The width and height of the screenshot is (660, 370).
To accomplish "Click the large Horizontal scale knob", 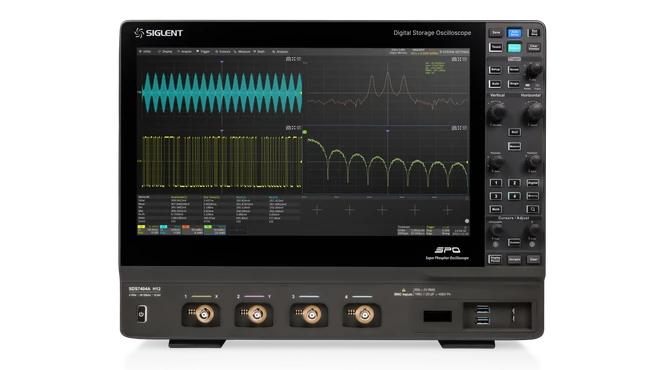I will [534, 112].
